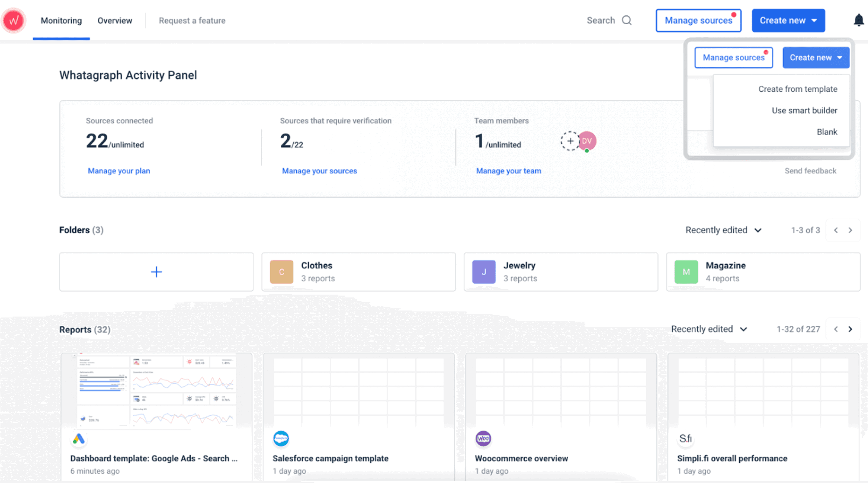Click Manage your sources link
Screen dimensions: 868x483
pyautogui.click(x=319, y=171)
